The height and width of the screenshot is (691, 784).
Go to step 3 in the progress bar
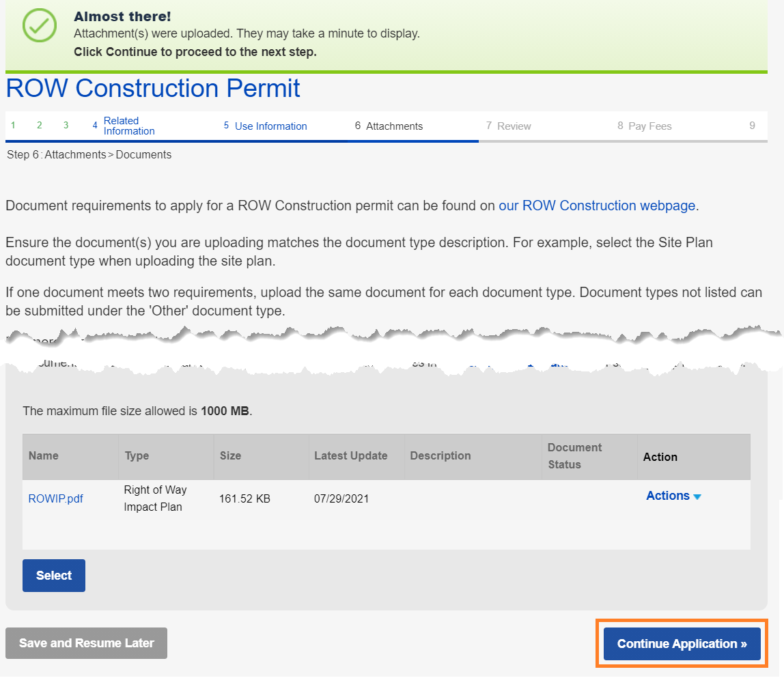[x=66, y=126]
